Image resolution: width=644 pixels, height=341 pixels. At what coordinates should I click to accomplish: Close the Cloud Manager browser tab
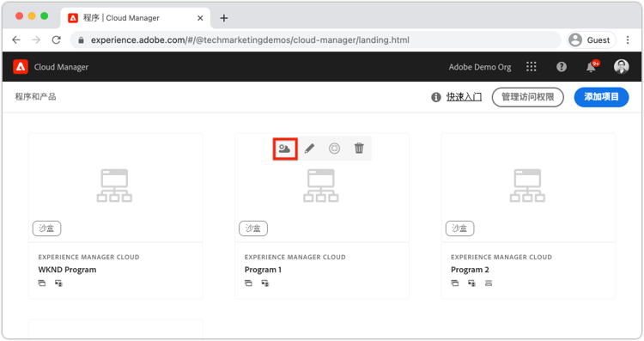(x=200, y=18)
